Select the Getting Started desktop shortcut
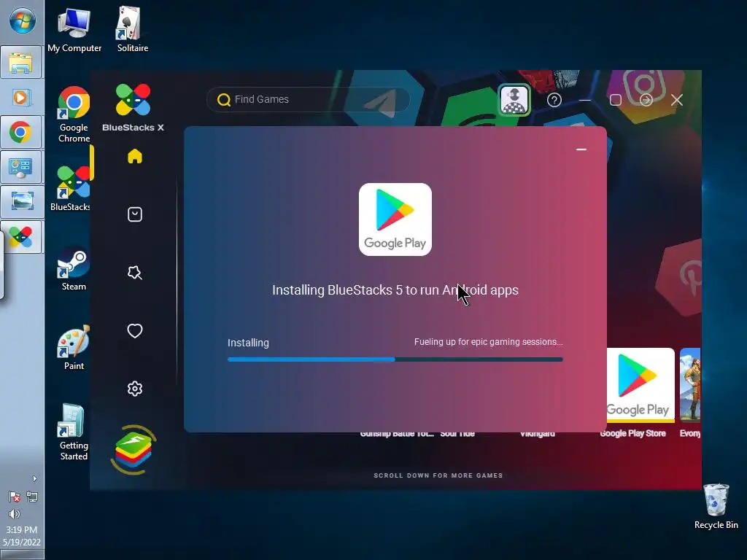 click(74, 432)
